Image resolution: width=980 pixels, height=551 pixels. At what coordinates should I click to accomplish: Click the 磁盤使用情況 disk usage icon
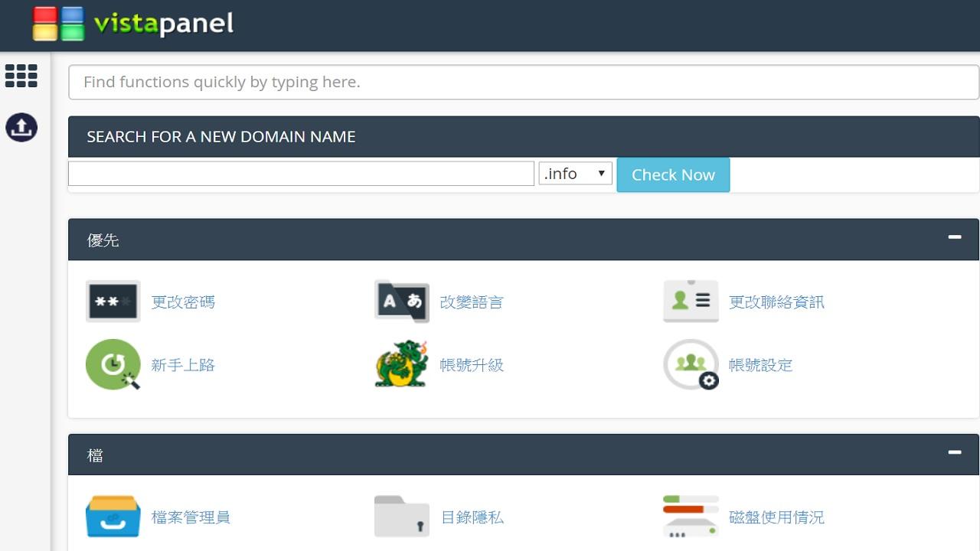690,517
